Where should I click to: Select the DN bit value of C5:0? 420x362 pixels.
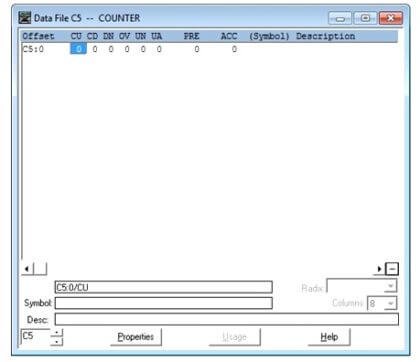point(111,49)
